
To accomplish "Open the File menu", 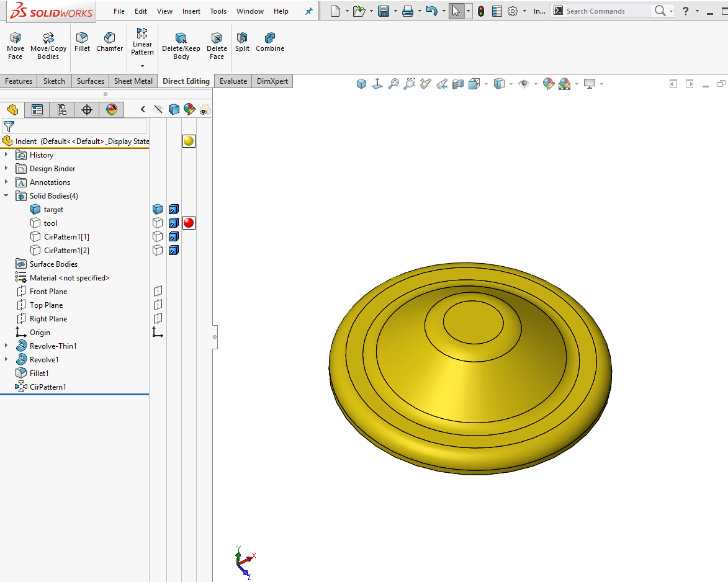I will 119,11.
